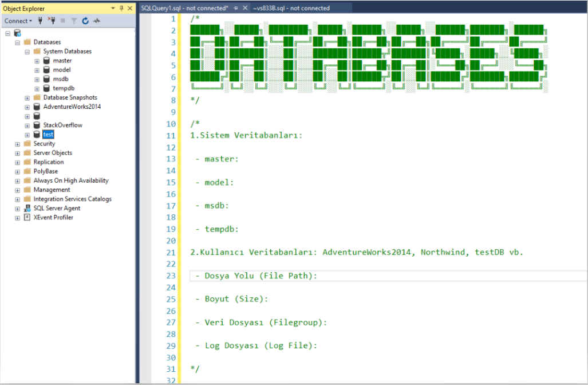Pin the SQLQuery1.sql document tab

[235, 8]
